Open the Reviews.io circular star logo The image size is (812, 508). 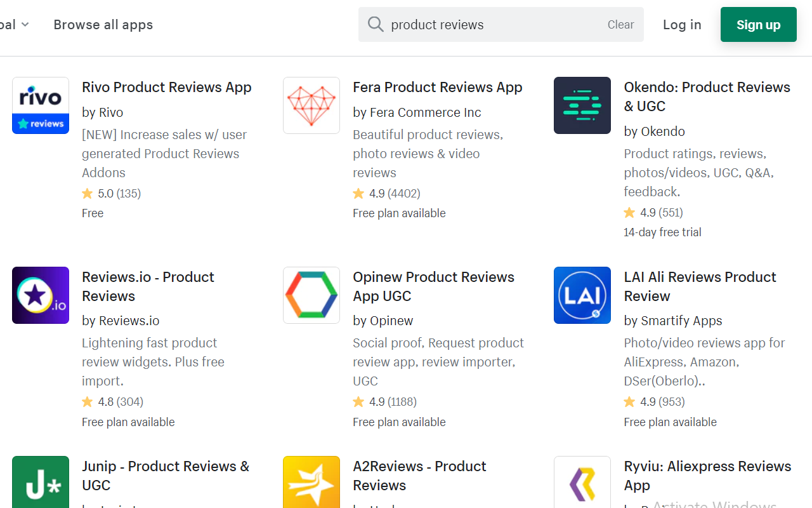40,295
